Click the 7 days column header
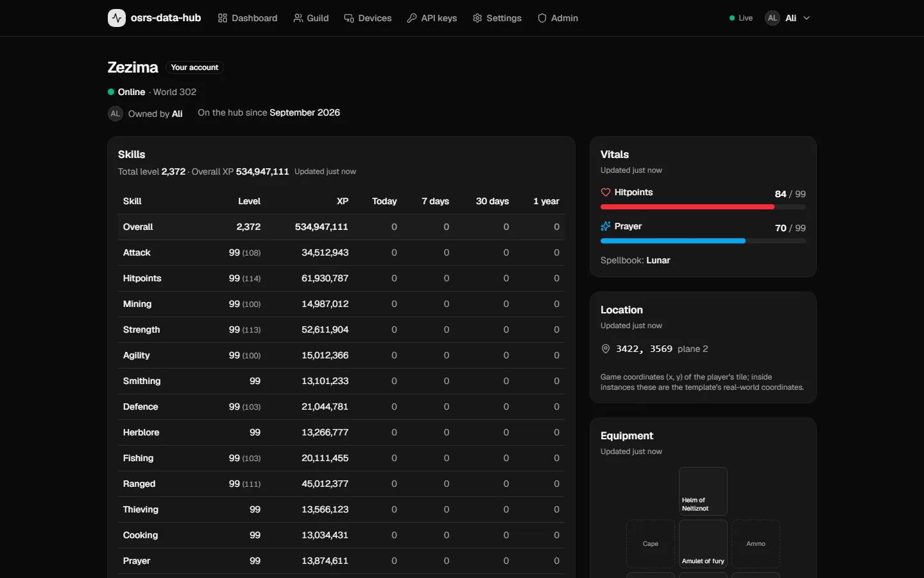Screen dimensions: 924x578 click(x=435, y=201)
